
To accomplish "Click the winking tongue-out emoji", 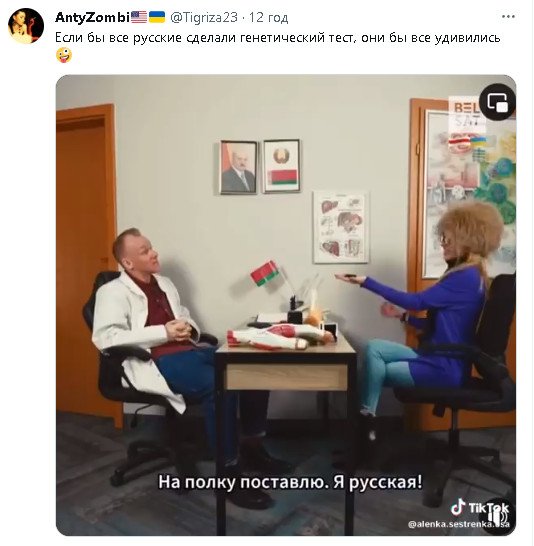I will pos(64,55).
